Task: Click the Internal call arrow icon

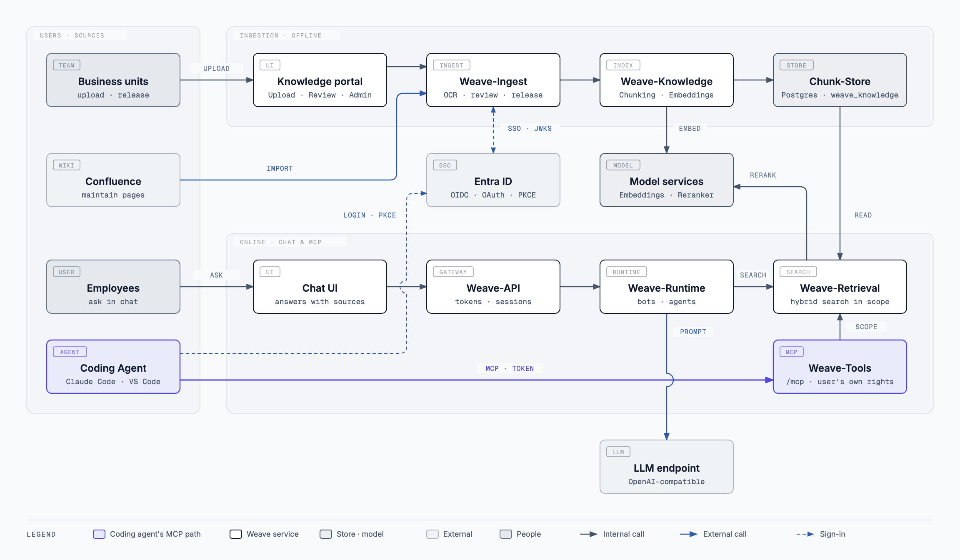Action: [x=589, y=534]
